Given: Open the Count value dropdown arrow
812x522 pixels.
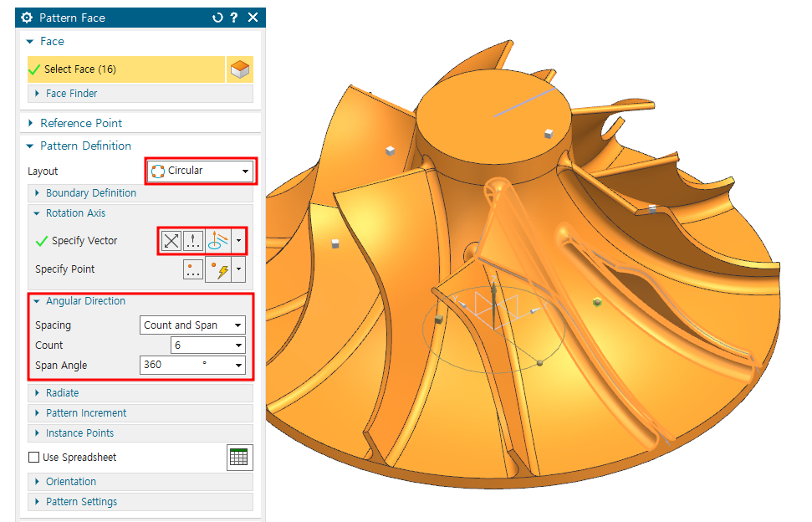Looking at the screenshot, I should point(238,345).
